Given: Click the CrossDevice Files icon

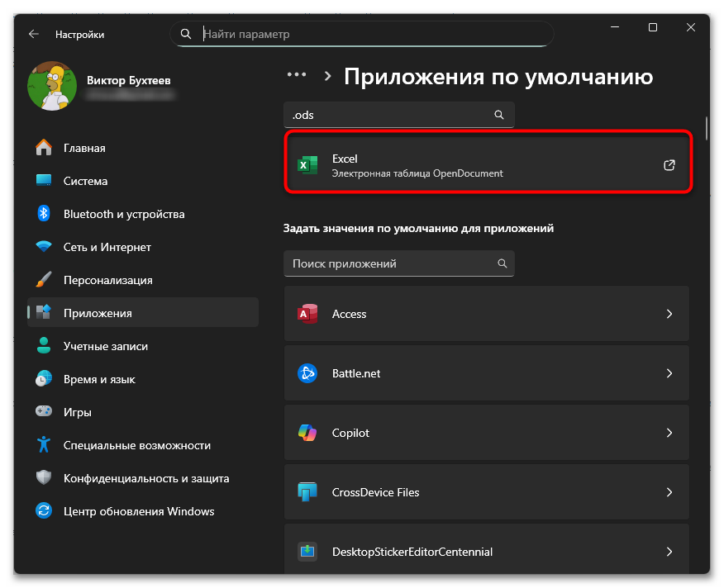Looking at the screenshot, I should tap(307, 492).
